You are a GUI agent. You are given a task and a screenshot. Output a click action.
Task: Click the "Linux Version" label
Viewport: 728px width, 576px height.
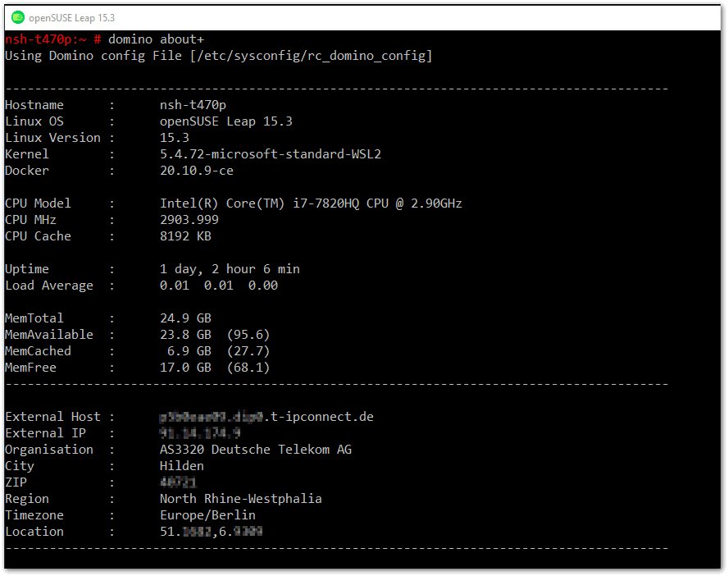[x=52, y=138]
